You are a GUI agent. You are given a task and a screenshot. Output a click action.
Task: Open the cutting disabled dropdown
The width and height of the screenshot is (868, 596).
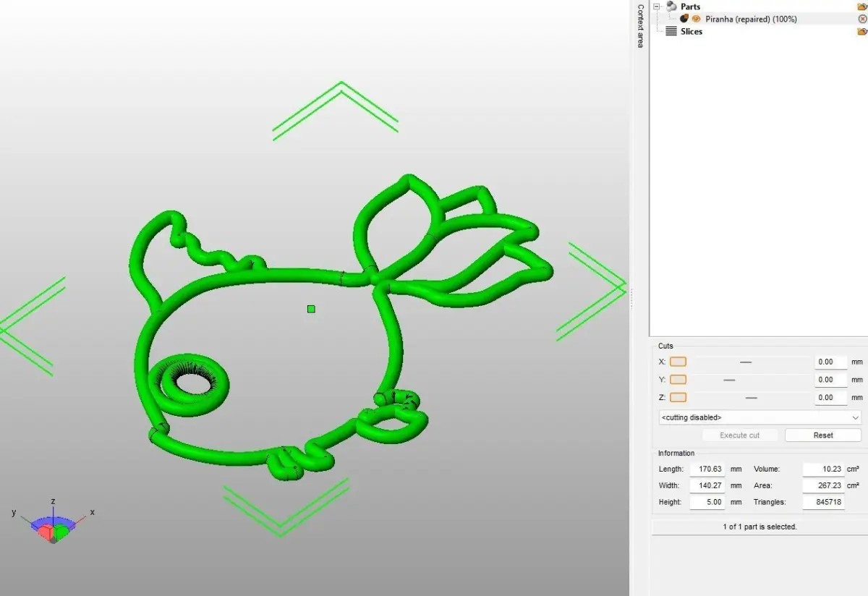[759, 417]
